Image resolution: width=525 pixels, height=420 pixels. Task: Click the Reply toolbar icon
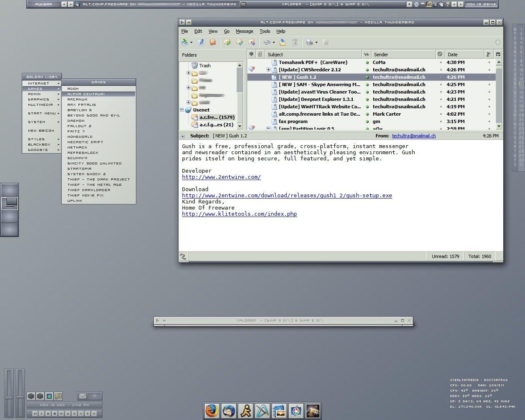(227, 42)
